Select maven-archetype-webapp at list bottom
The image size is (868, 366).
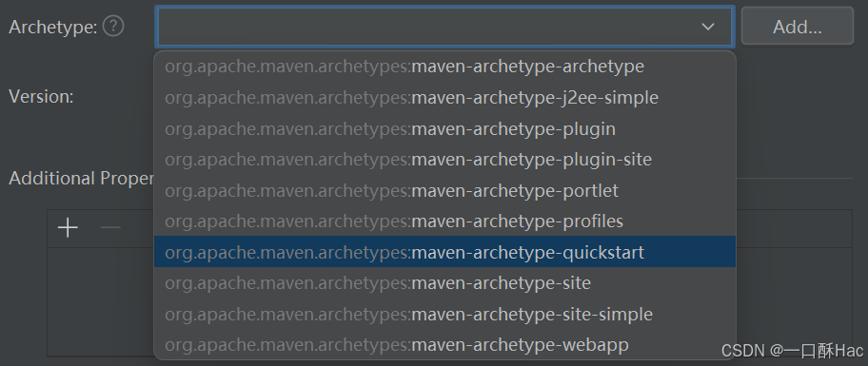pyautogui.click(x=444, y=345)
